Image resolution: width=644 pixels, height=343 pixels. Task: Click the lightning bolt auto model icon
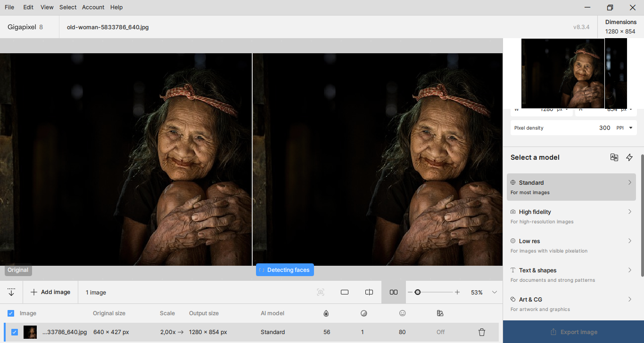click(629, 157)
